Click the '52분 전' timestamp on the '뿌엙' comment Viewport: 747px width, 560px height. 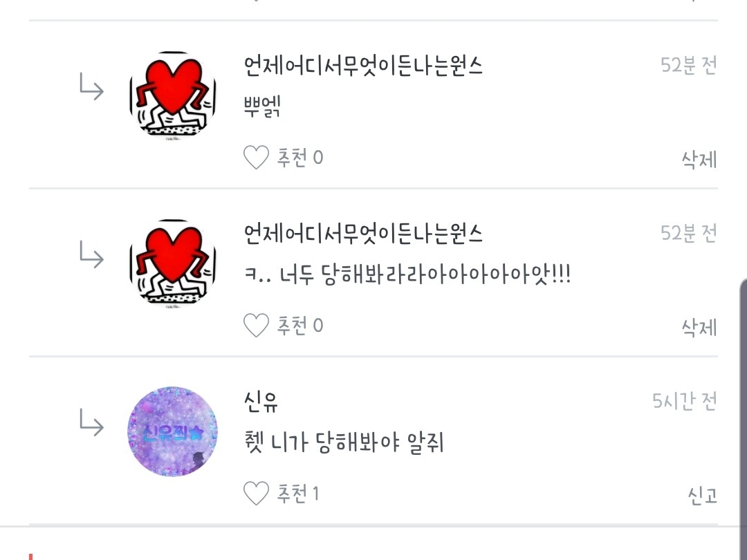(688, 65)
